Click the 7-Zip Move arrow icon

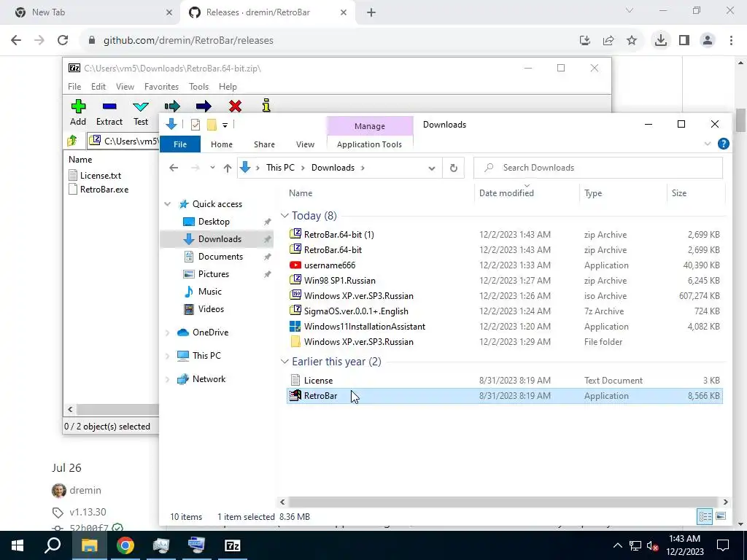click(x=204, y=106)
